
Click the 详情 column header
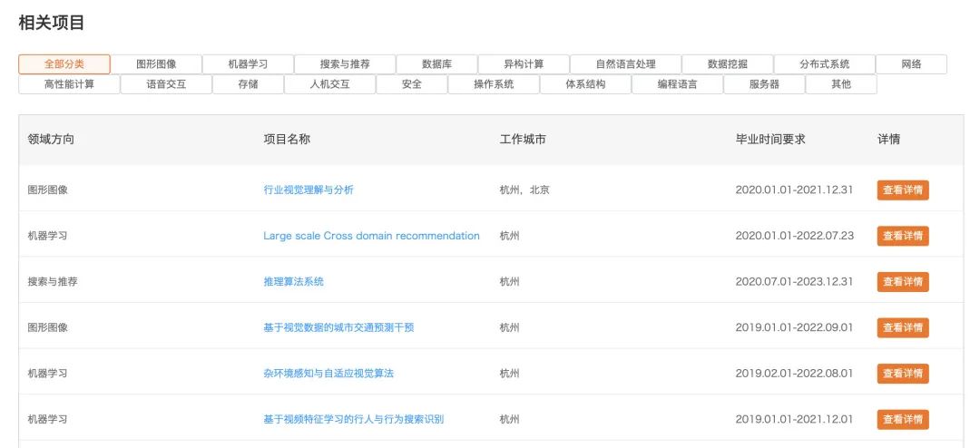click(x=888, y=140)
